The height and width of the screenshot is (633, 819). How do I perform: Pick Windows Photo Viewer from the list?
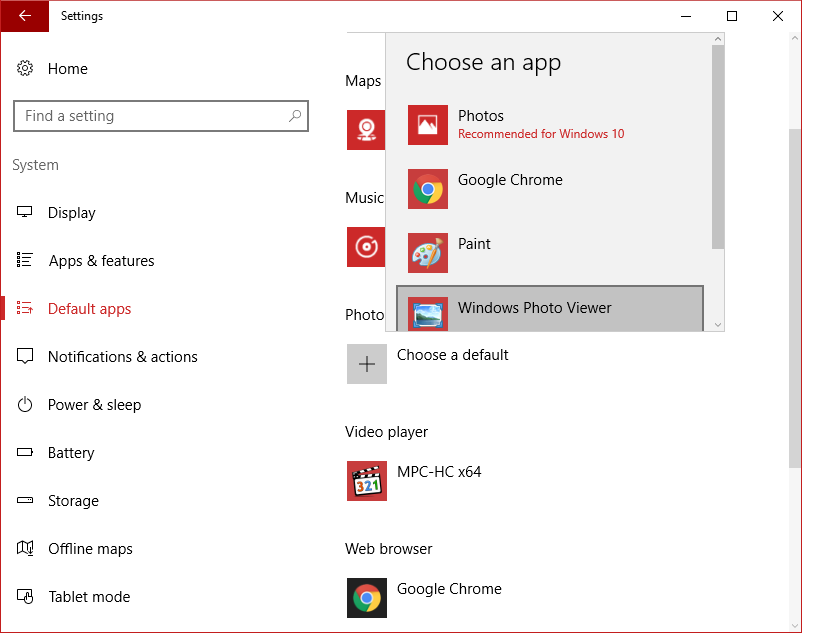coord(549,308)
